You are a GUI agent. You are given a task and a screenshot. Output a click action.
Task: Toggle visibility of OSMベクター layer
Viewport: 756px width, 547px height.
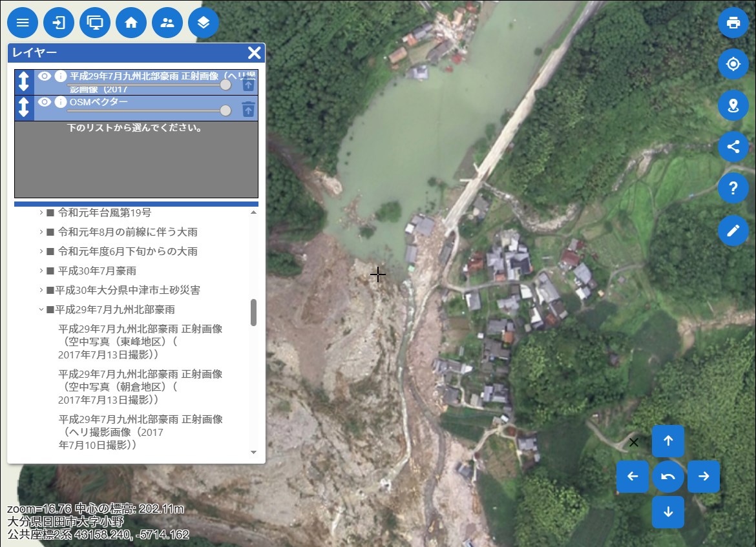coord(45,102)
